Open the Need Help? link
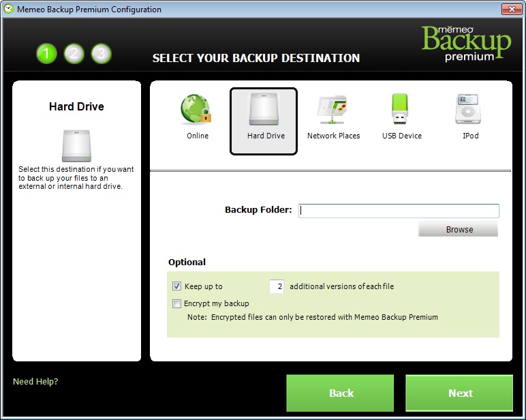Screen dimensions: 526x420 click(x=35, y=382)
